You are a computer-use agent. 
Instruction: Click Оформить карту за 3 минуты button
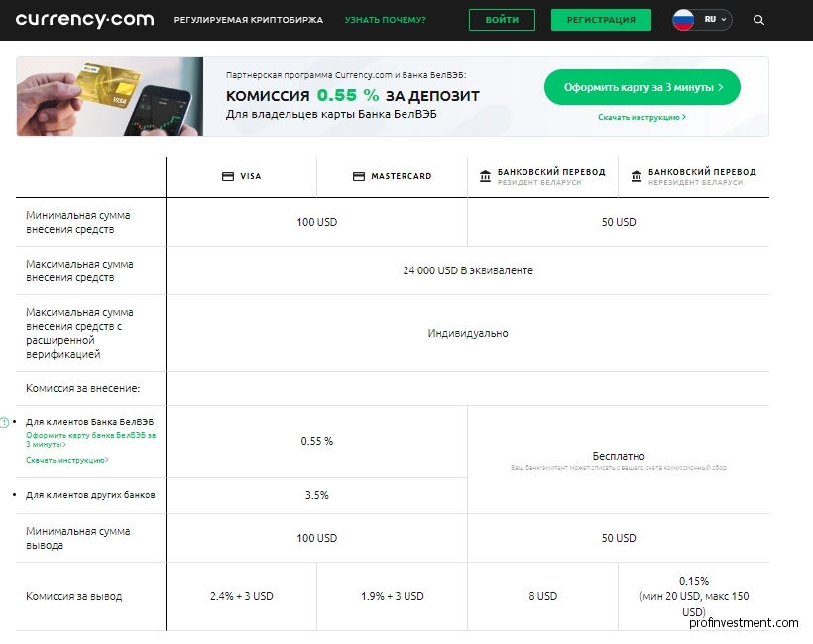(641, 87)
